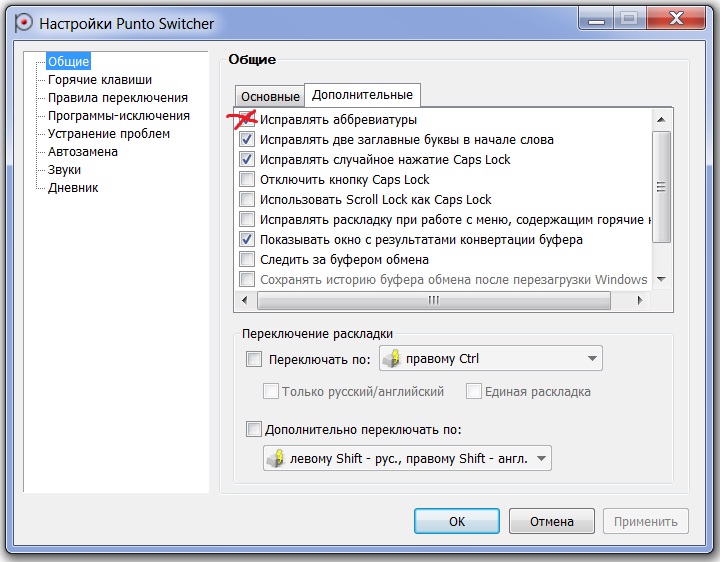
Task: Open Устранение проблем section
Action: click(x=109, y=134)
